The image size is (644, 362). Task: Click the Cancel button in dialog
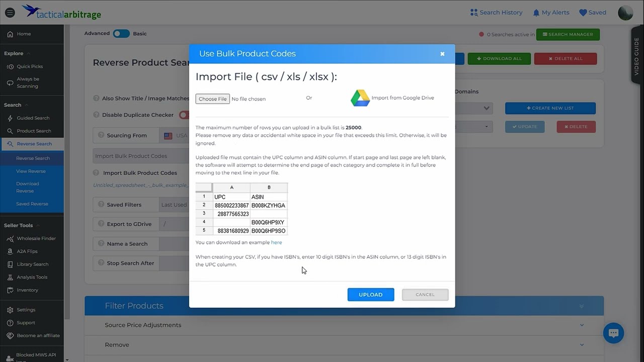425,295
